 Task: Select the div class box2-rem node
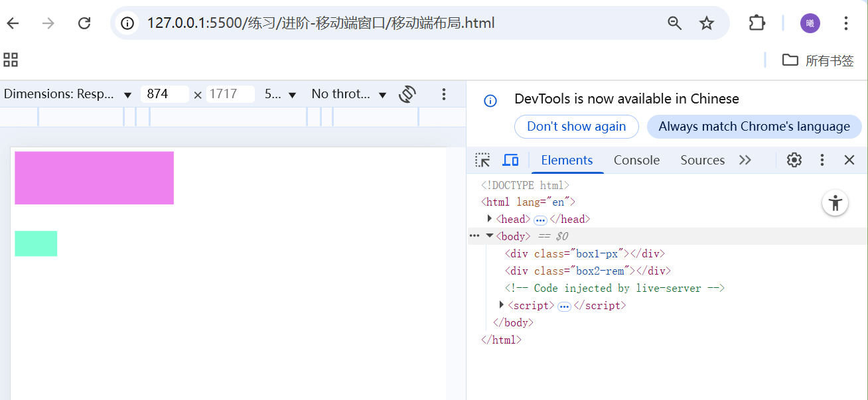click(x=588, y=271)
